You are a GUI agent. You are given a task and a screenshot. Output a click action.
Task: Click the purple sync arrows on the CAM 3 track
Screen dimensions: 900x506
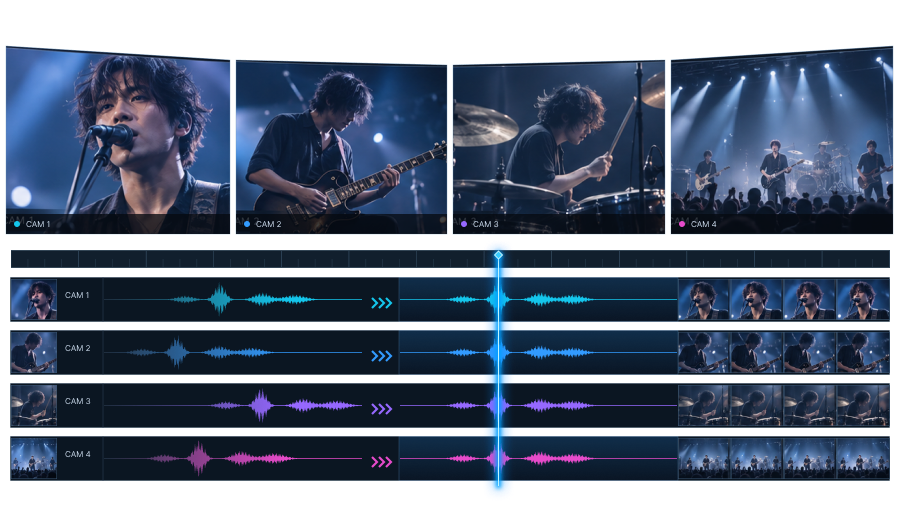[x=382, y=409]
